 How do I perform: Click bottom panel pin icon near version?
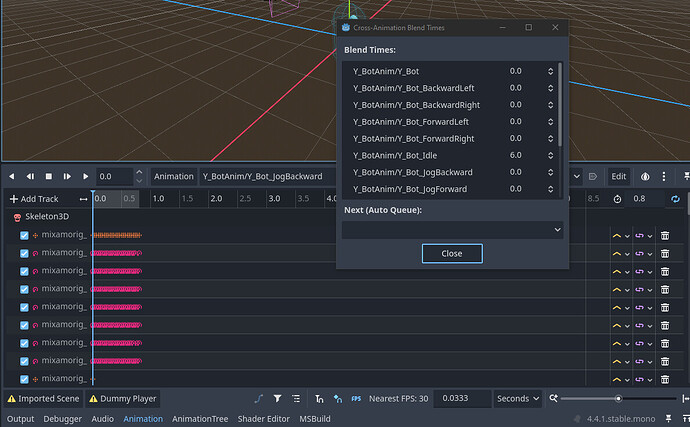coord(668,419)
